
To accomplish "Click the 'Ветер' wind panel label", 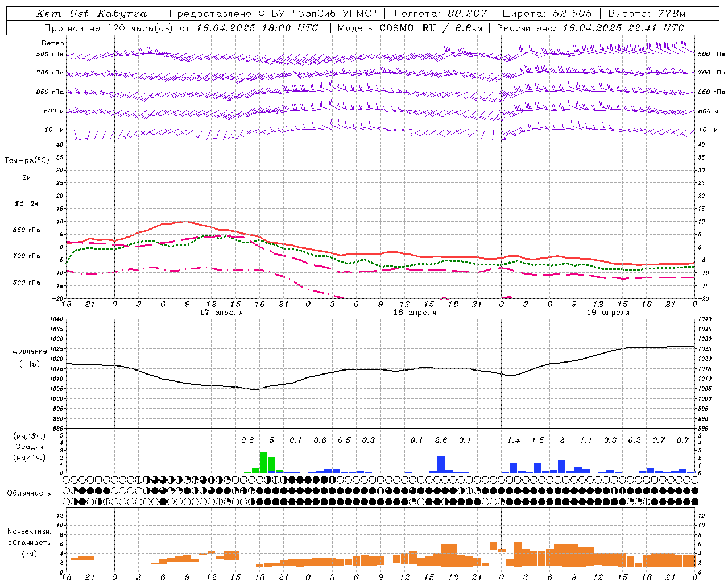I will [x=52, y=43].
